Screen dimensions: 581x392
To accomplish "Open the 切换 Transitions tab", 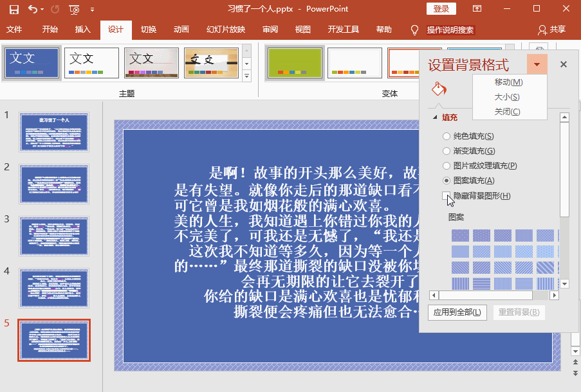I will point(149,30).
